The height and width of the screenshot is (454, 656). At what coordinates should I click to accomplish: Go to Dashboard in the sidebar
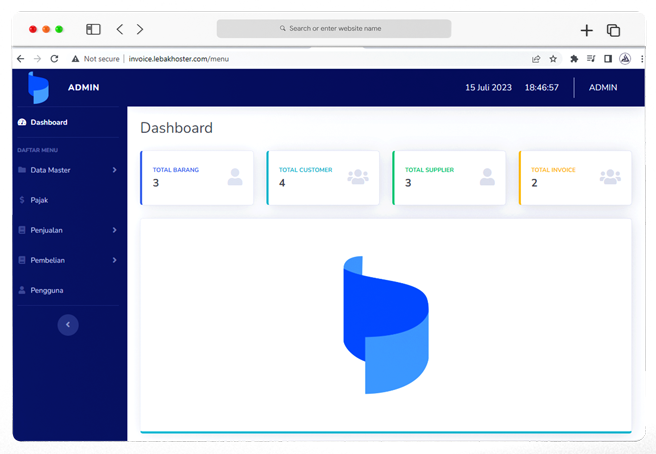(x=48, y=122)
